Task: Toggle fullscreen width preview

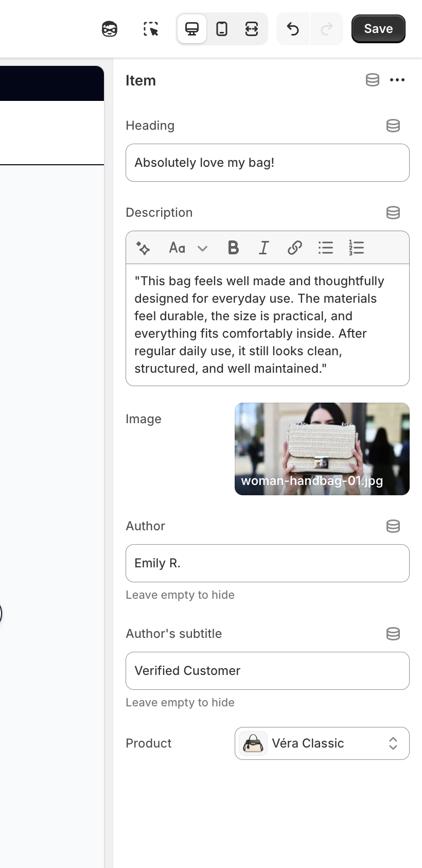Action: click(252, 29)
